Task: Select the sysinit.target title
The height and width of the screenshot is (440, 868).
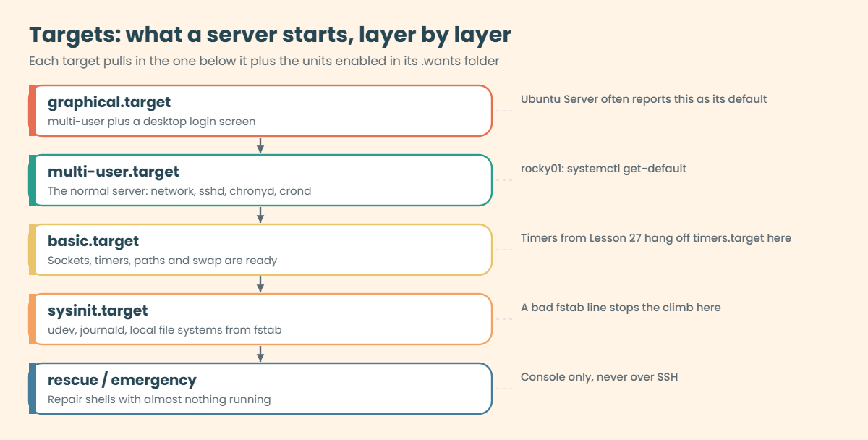Action: [98, 310]
